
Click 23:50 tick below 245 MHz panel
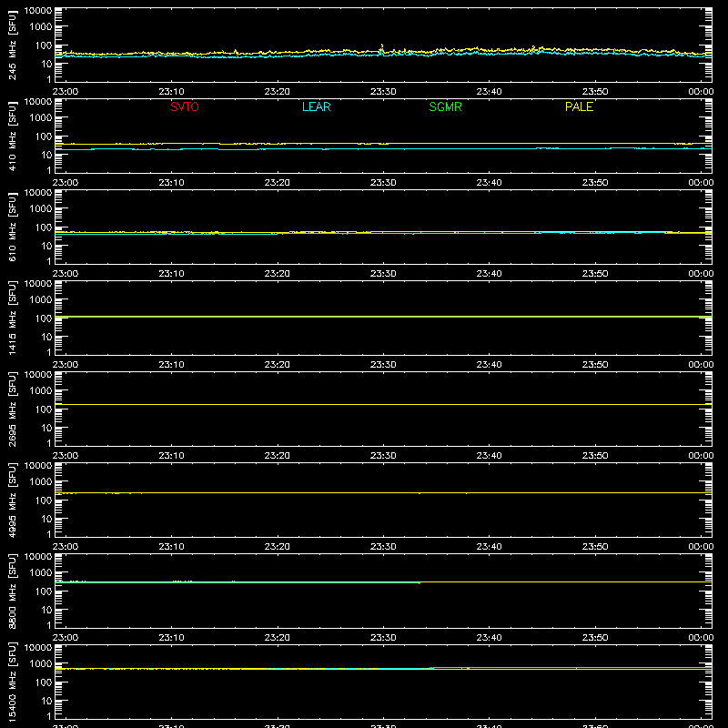595,92
